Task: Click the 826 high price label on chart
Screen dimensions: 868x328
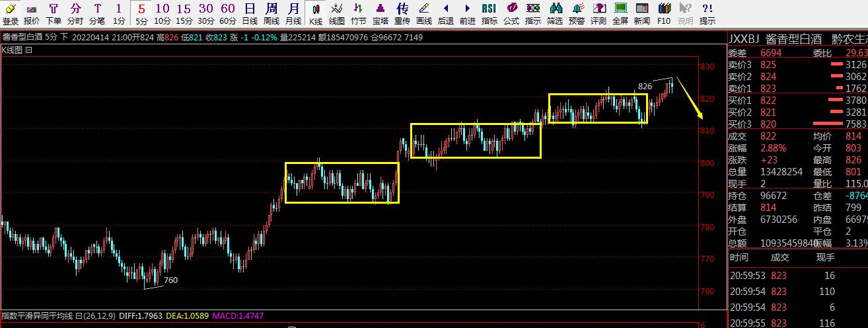Action: [645, 87]
